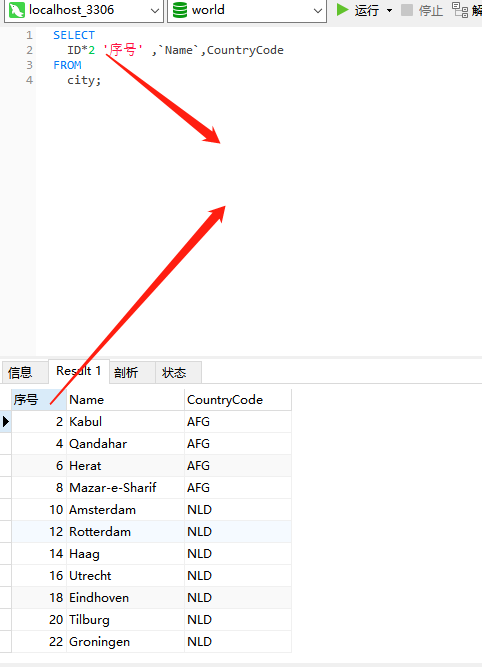Select the Amsterdam cell

(x=125, y=510)
